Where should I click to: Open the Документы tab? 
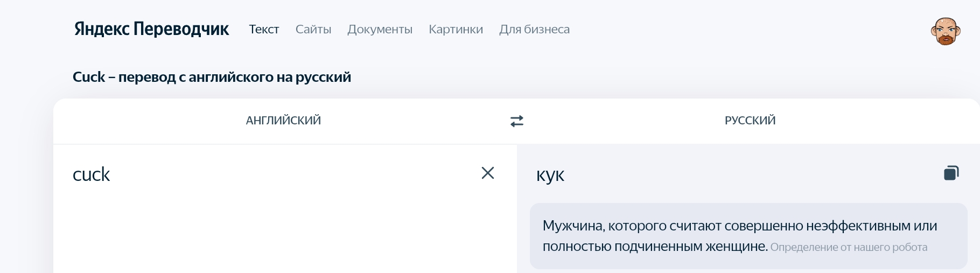[x=380, y=30]
